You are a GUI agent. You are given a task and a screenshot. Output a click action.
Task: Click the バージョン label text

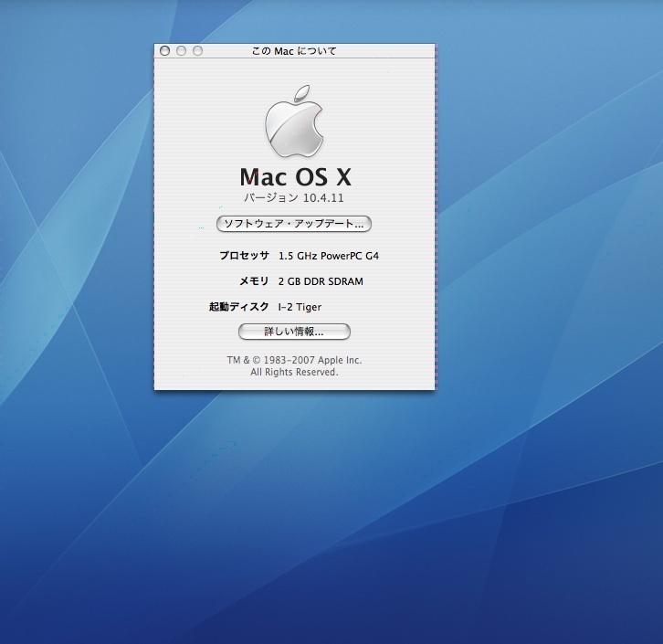(x=271, y=197)
